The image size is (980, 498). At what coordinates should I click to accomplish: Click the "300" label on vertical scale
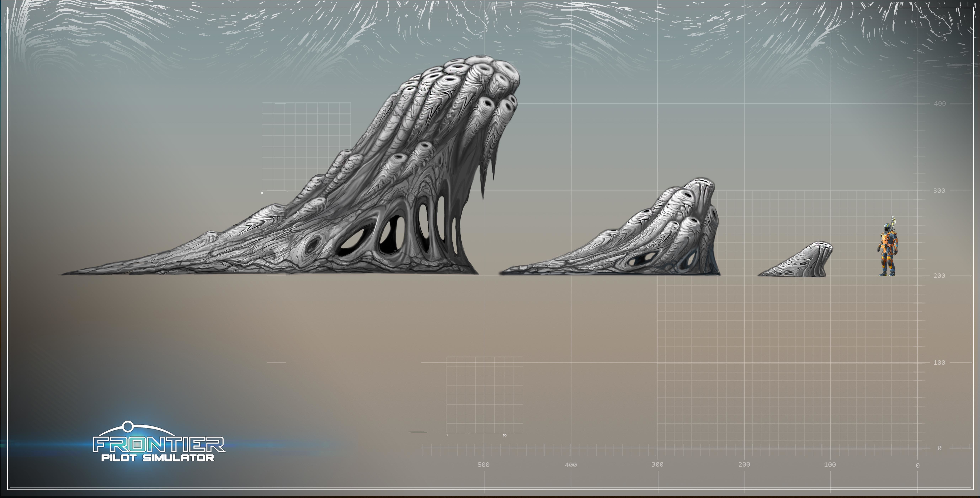click(939, 191)
